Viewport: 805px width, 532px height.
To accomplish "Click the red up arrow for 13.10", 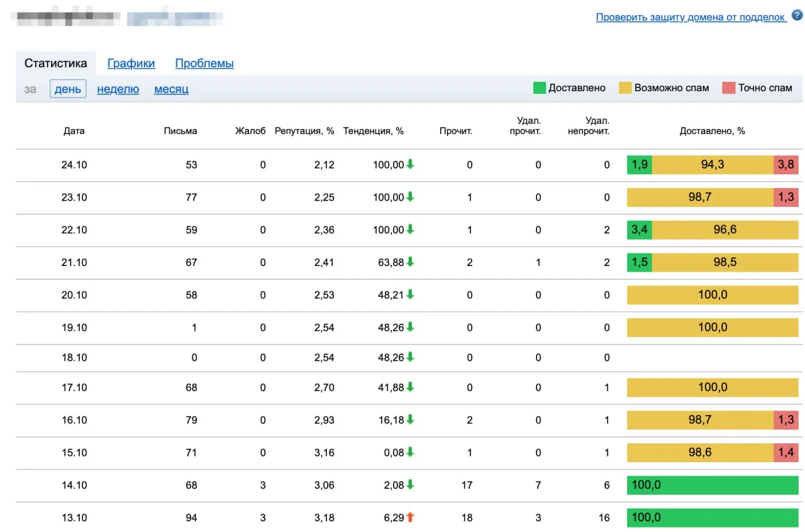I will [410, 517].
